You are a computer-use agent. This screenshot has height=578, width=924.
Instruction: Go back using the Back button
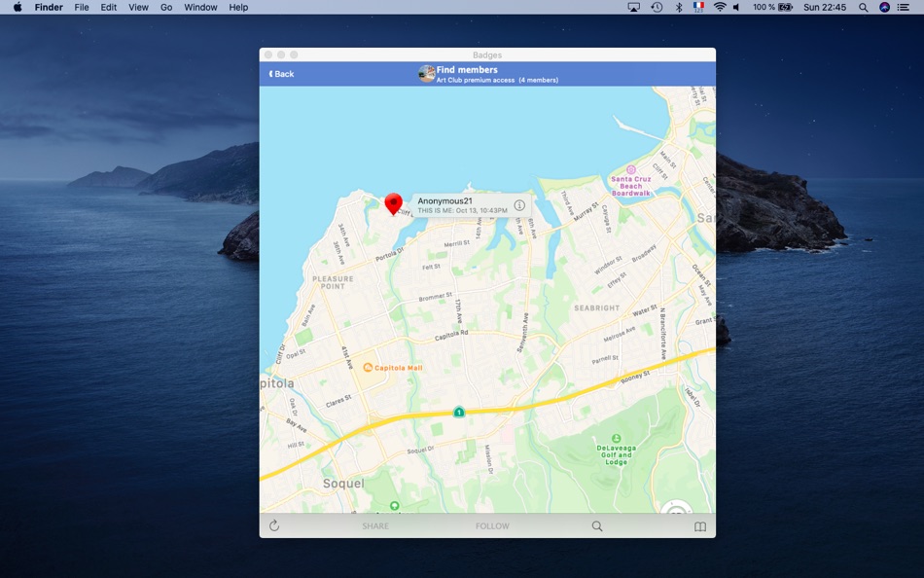click(282, 74)
